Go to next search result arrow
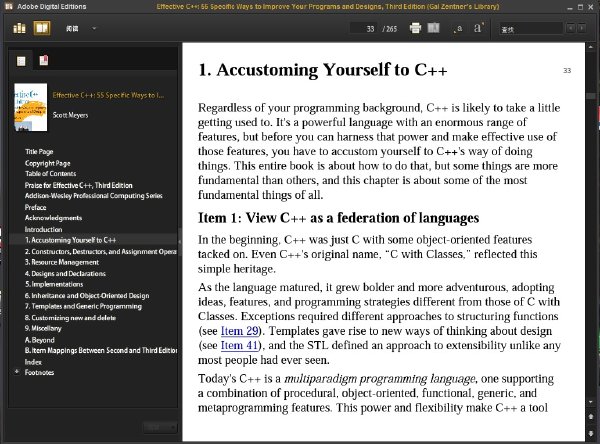The height and width of the screenshot is (444, 600). pos(582,28)
